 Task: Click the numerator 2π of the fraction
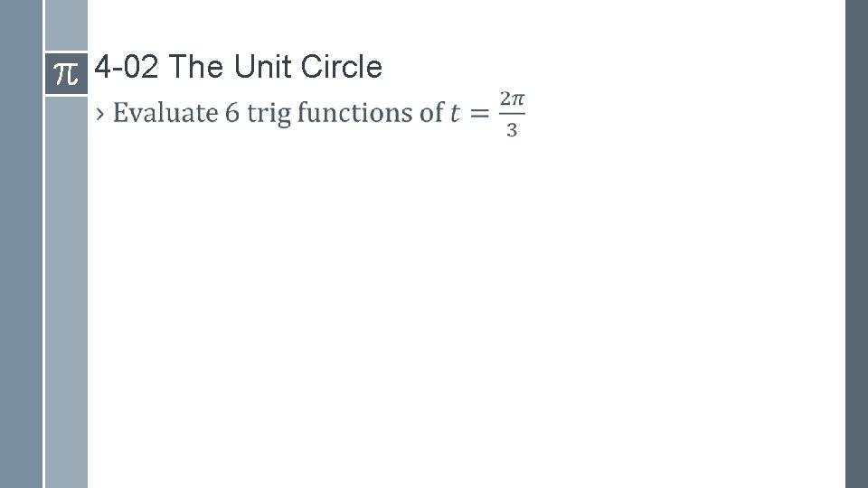[512, 99]
